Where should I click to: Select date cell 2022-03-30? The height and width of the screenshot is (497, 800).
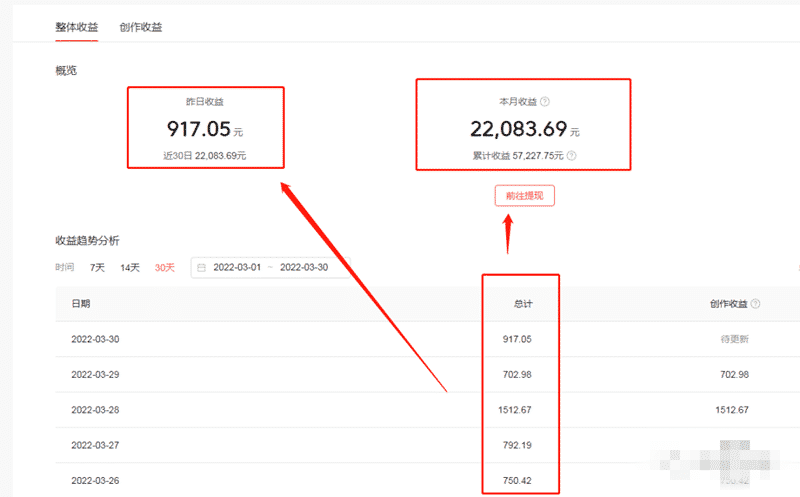tap(95, 339)
